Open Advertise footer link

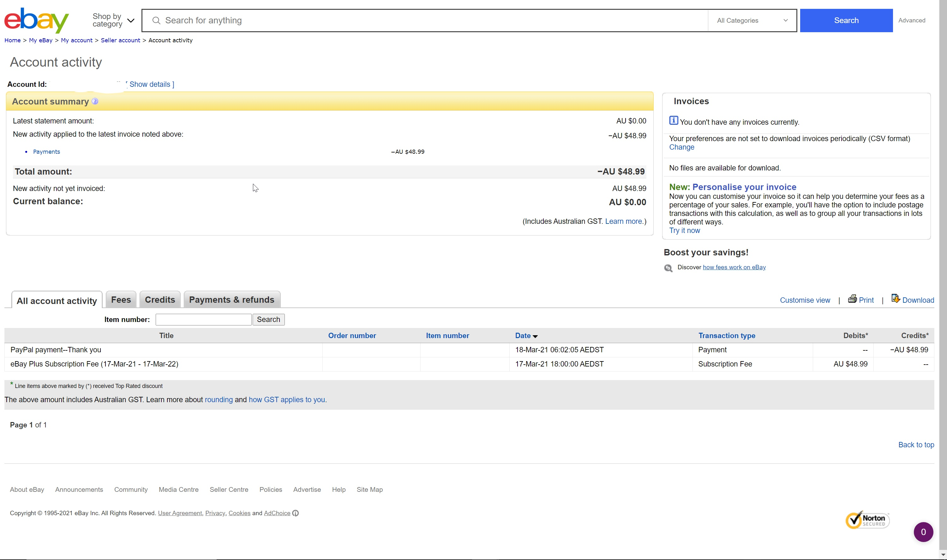click(307, 490)
